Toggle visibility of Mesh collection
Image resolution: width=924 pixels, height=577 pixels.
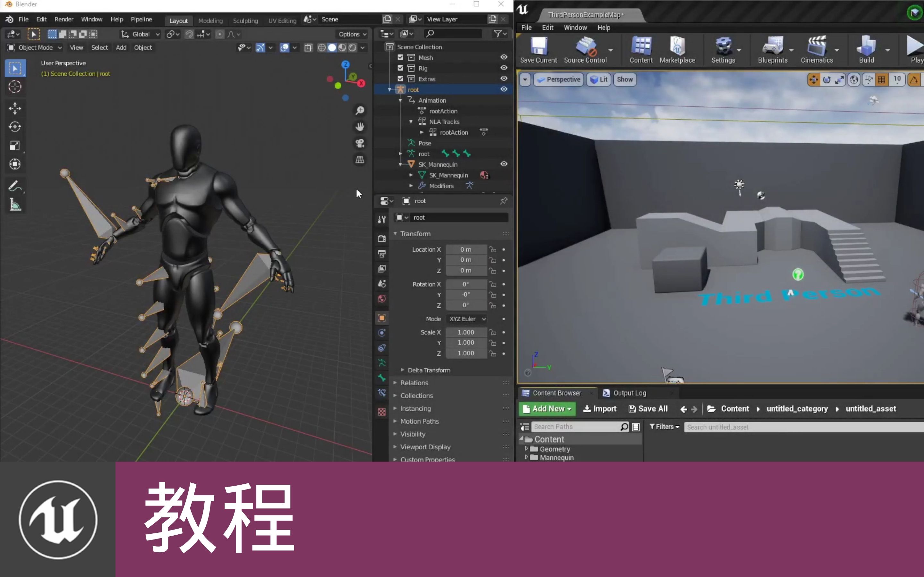(x=504, y=57)
